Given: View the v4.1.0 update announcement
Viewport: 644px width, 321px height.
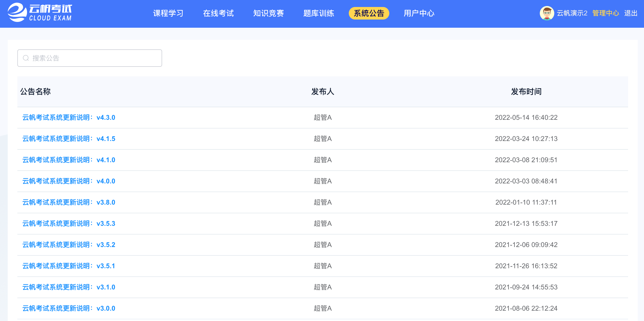Looking at the screenshot, I should [x=69, y=160].
